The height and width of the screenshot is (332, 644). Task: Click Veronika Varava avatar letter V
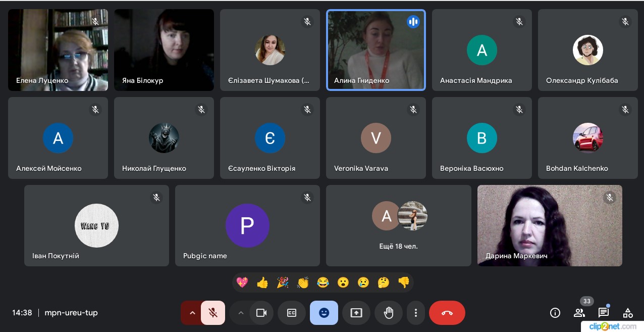(x=376, y=138)
